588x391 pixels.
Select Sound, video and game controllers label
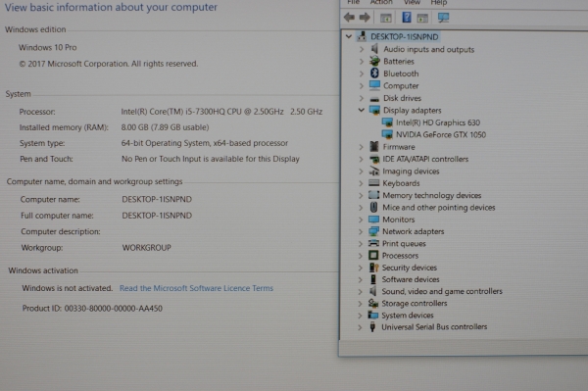[x=442, y=291]
